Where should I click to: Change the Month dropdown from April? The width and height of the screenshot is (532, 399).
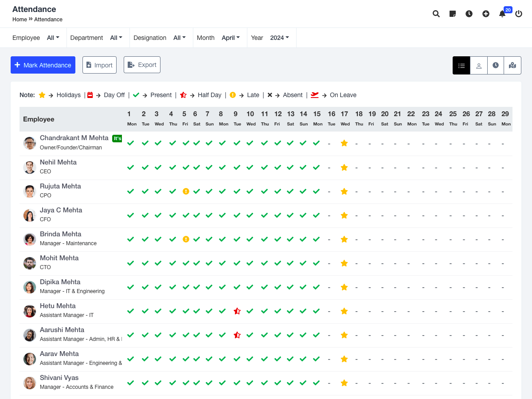click(231, 38)
